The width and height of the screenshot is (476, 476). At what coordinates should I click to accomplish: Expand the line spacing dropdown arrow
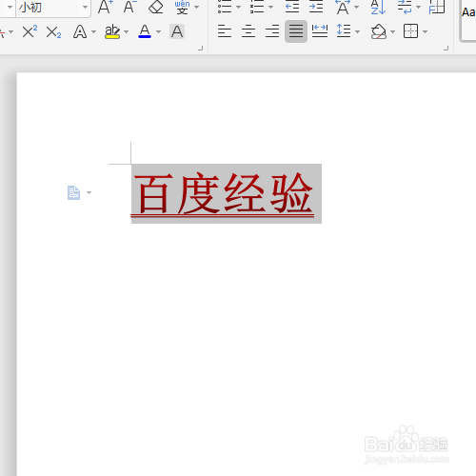[358, 31]
